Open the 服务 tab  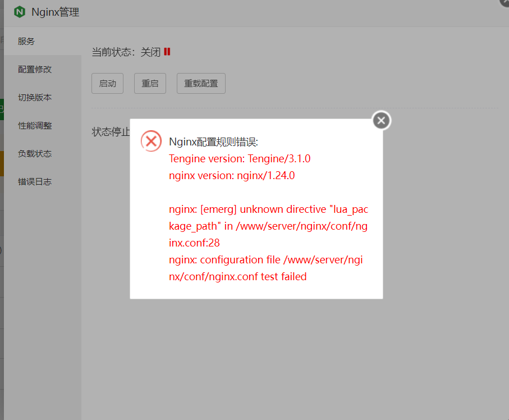click(x=43, y=41)
